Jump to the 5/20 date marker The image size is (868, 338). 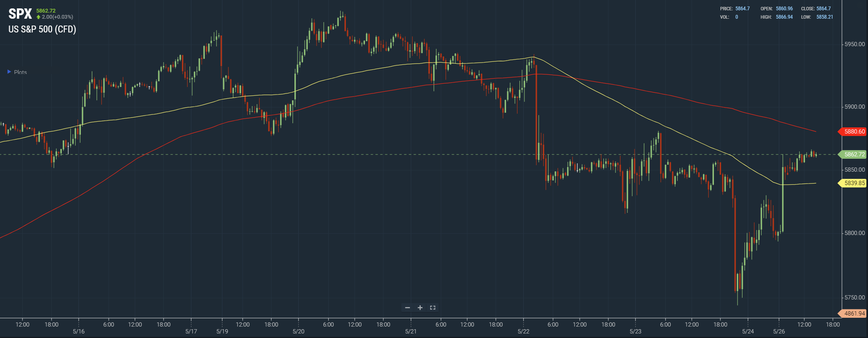tap(298, 331)
